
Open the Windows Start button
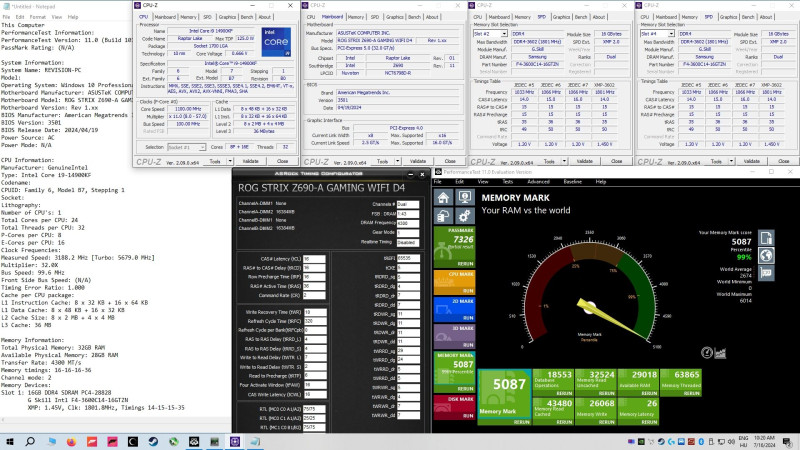[9, 442]
